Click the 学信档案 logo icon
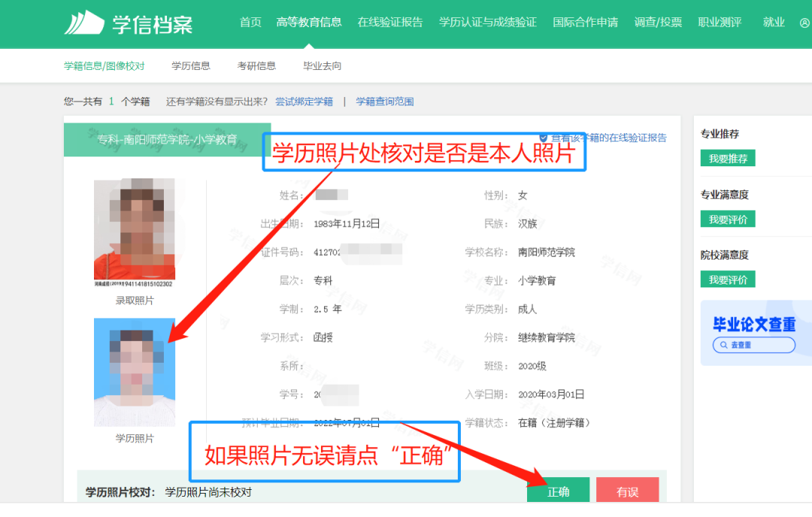 [83, 23]
